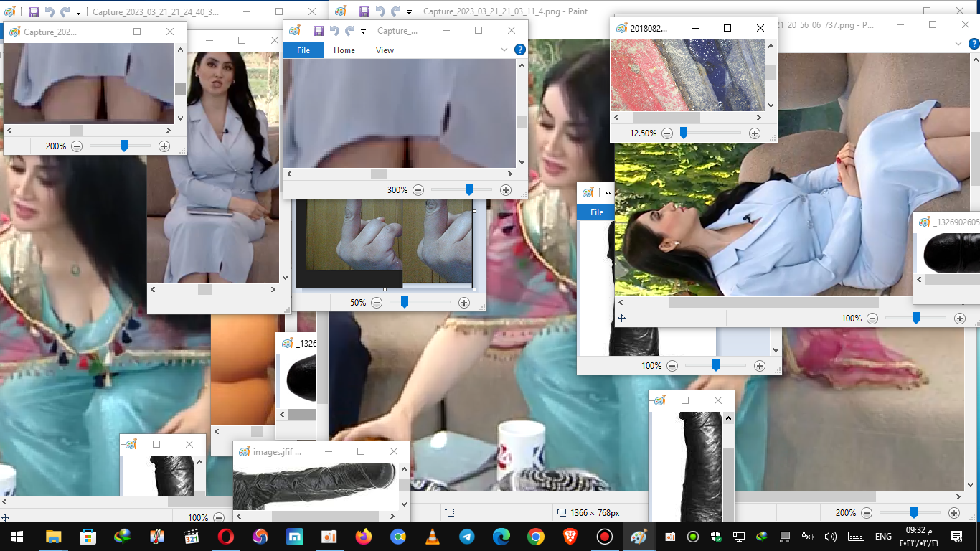Image resolution: width=980 pixels, height=551 pixels.
Task: Open Paint Help via blue question mark icon
Action: 520,50
